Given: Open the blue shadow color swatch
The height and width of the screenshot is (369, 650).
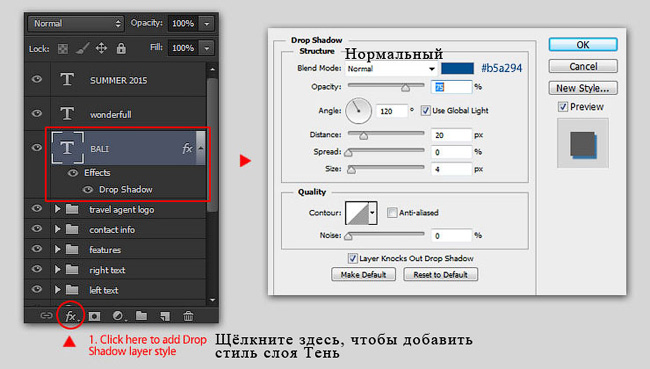Looking at the screenshot, I should point(457,68).
